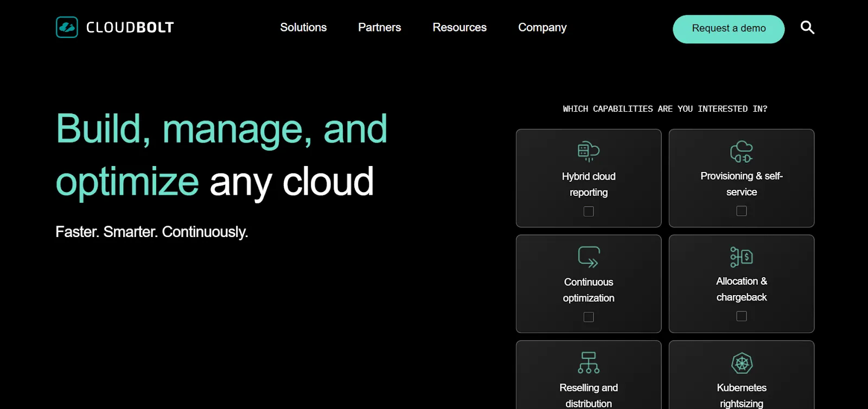Open the Partners menu
The height and width of the screenshot is (409, 868).
(x=380, y=27)
